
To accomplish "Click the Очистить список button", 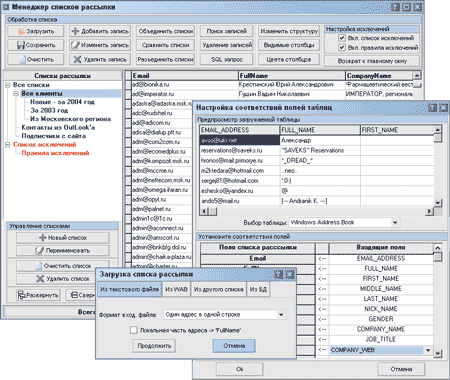I will [63, 266].
